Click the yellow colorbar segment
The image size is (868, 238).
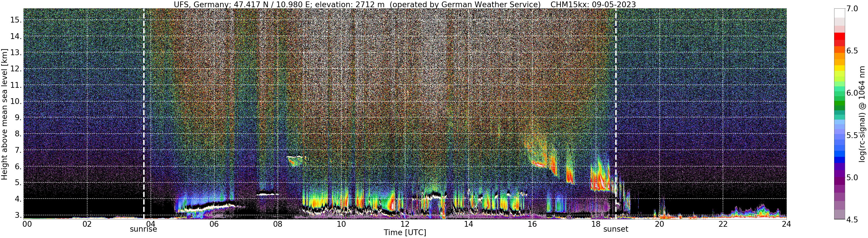(839, 68)
